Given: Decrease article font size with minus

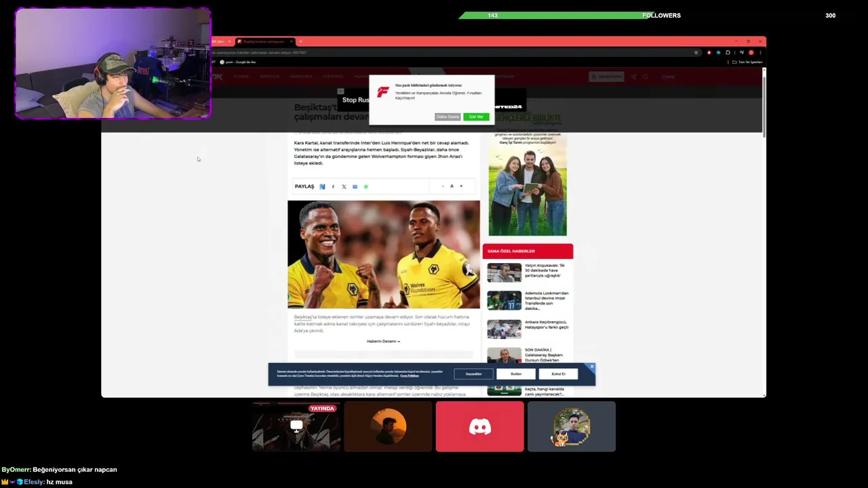Looking at the screenshot, I should [x=443, y=186].
